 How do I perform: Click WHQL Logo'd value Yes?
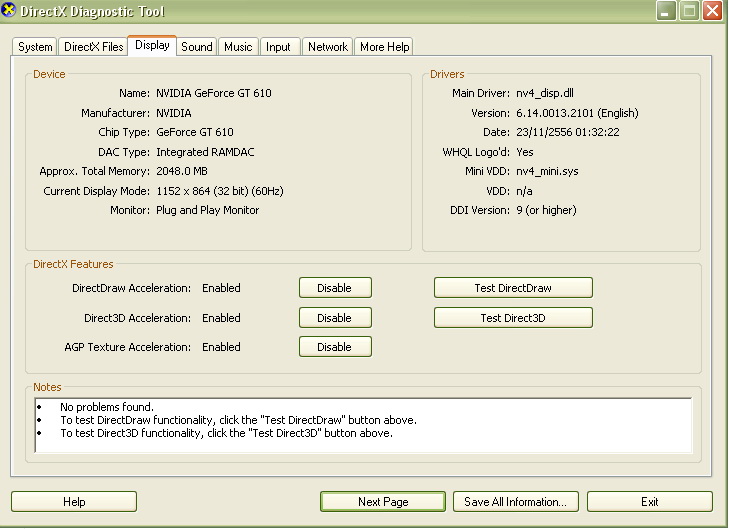tap(525, 152)
